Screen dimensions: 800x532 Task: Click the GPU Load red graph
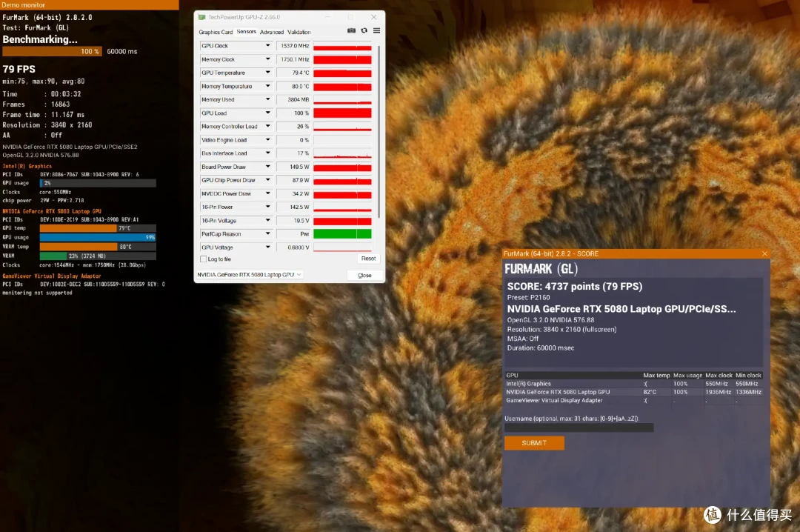pyautogui.click(x=342, y=113)
